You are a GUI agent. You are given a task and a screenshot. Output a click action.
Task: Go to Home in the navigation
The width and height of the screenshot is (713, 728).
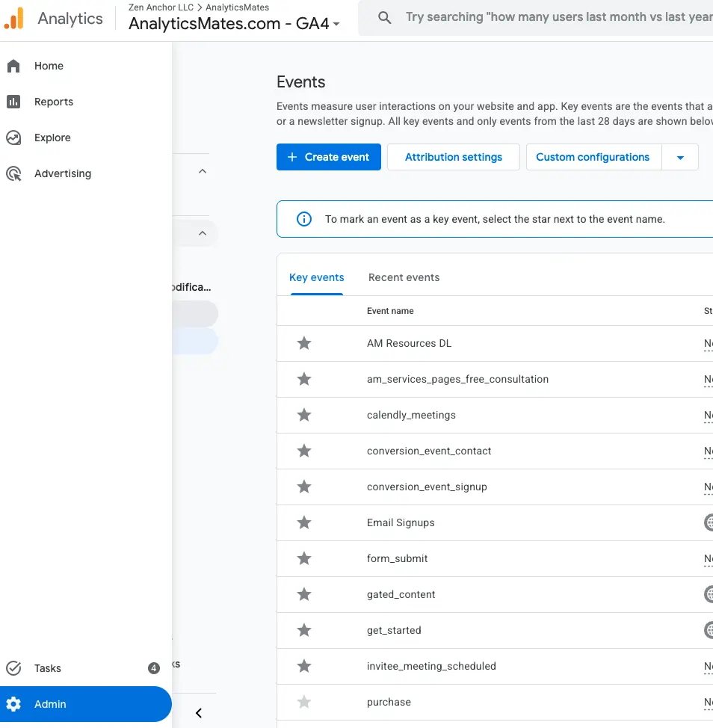click(x=49, y=66)
